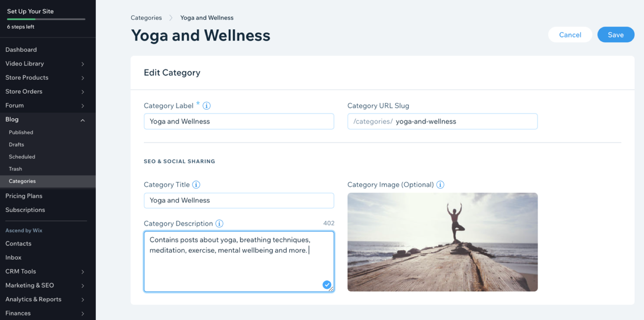Click the breadcrumb arrow after Categories
Screen dimensions: 644x320
171,18
